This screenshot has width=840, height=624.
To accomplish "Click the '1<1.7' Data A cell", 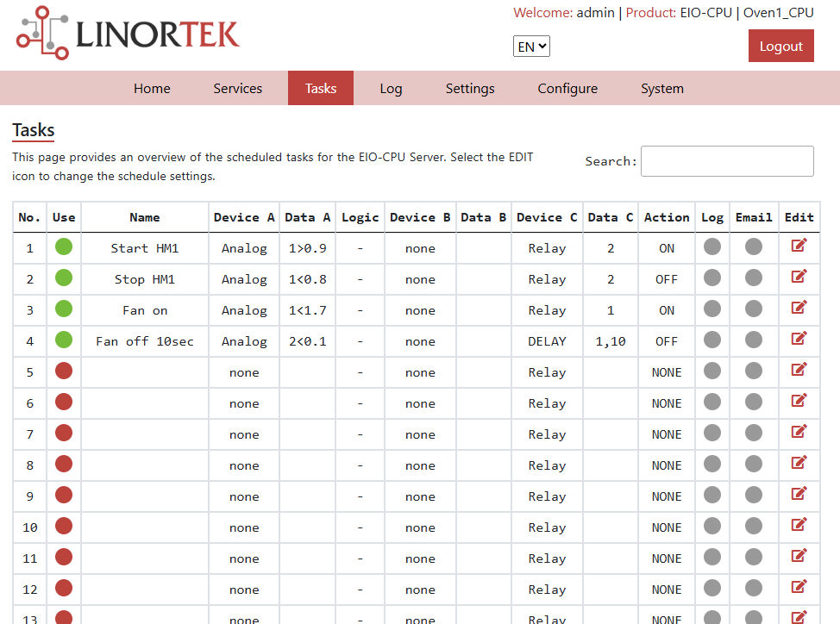I will 308,310.
